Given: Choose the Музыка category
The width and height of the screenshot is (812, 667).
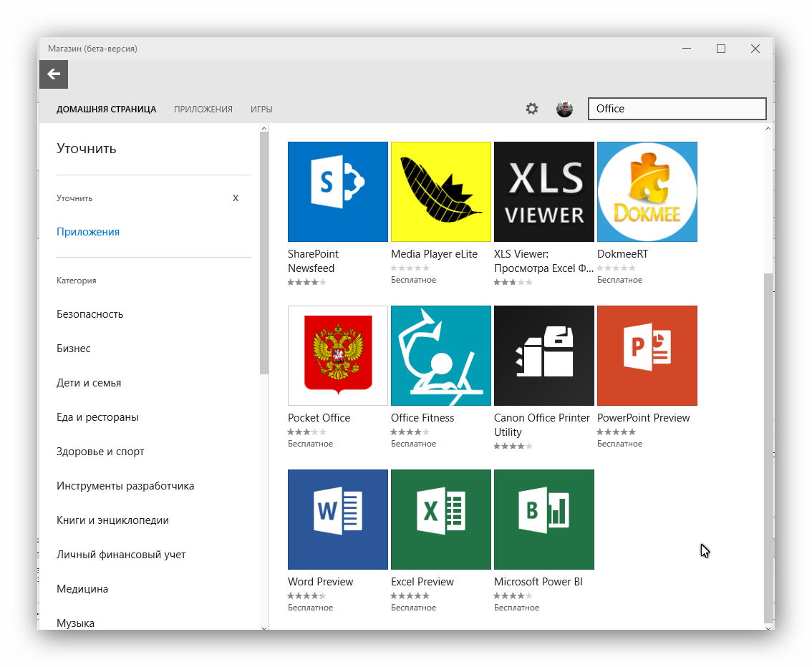Looking at the screenshot, I should pos(75,623).
